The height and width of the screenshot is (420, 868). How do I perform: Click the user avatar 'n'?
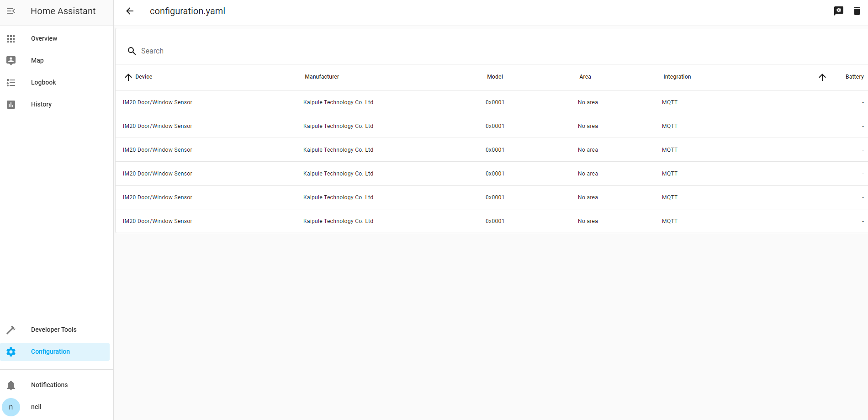pos(11,407)
